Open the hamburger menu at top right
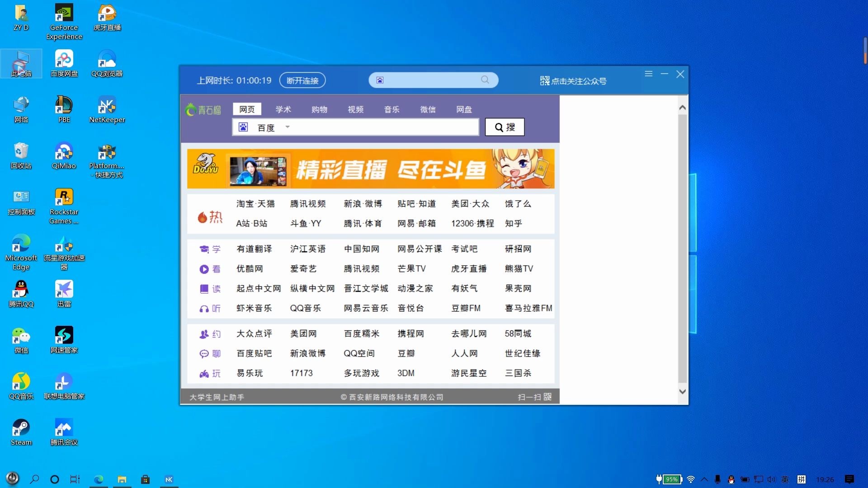The width and height of the screenshot is (868, 488). (x=649, y=74)
